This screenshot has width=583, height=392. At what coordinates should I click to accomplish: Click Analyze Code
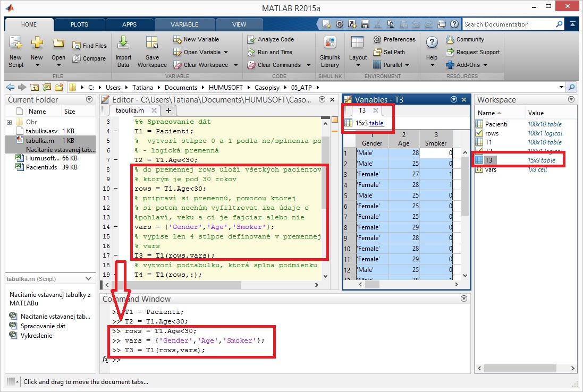(271, 39)
